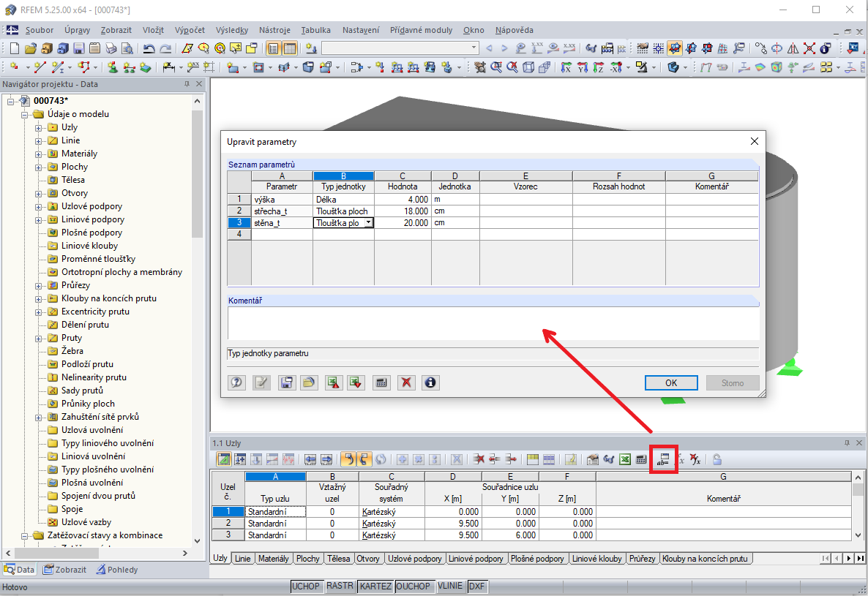Image resolution: width=868 pixels, height=596 pixels.
Task: Open calculator in parameters dialog
Action: (381, 382)
